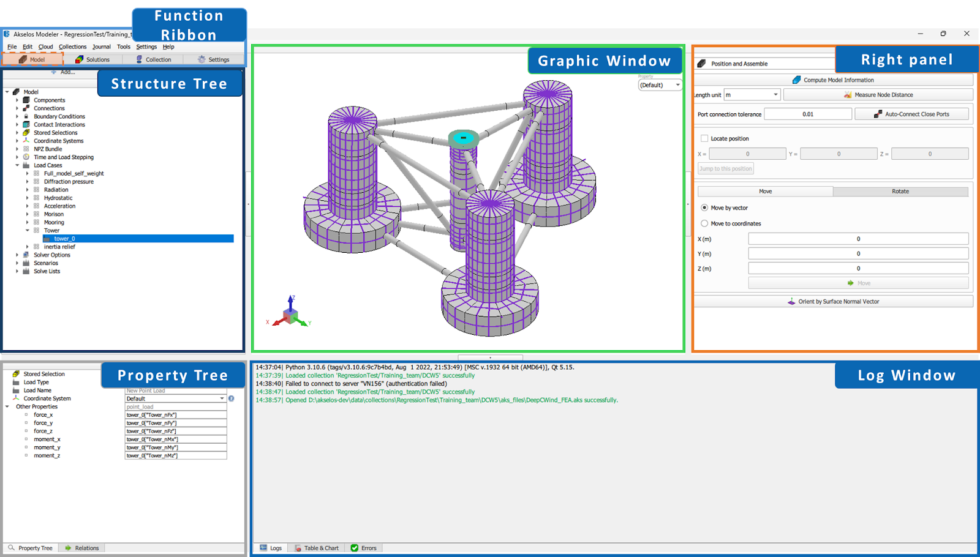Click the green check icon on Errors tab

(x=354, y=548)
